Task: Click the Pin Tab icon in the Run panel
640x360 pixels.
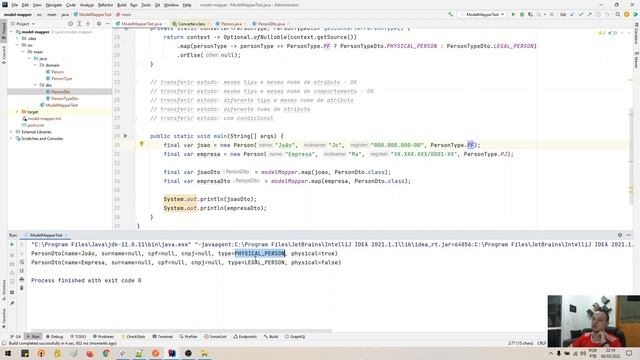Action: click(12, 303)
